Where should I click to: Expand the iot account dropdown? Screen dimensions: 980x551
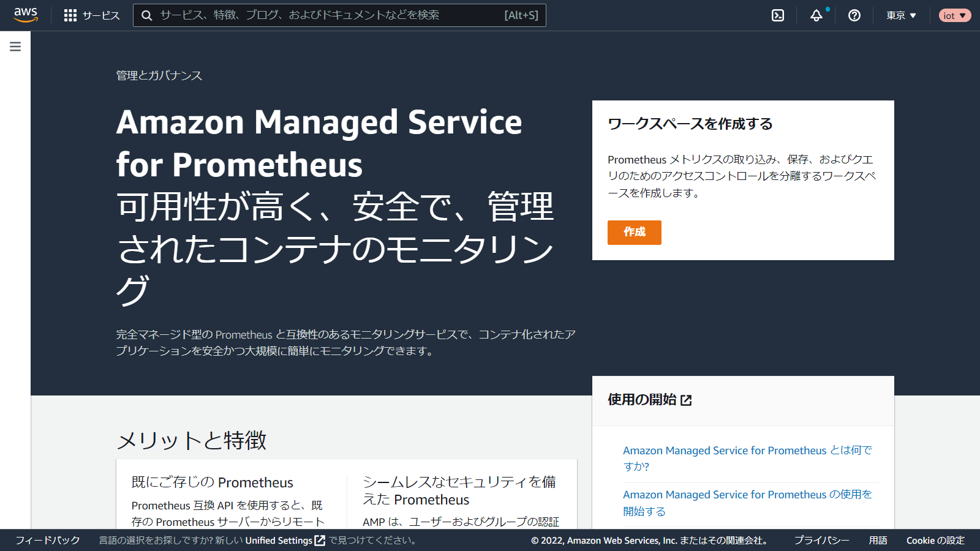[954, 15]
